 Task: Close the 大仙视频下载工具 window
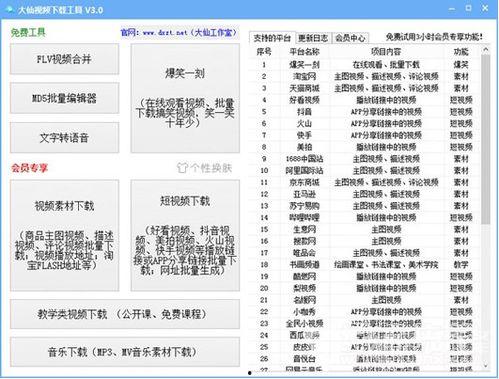(x=485, y=8)
